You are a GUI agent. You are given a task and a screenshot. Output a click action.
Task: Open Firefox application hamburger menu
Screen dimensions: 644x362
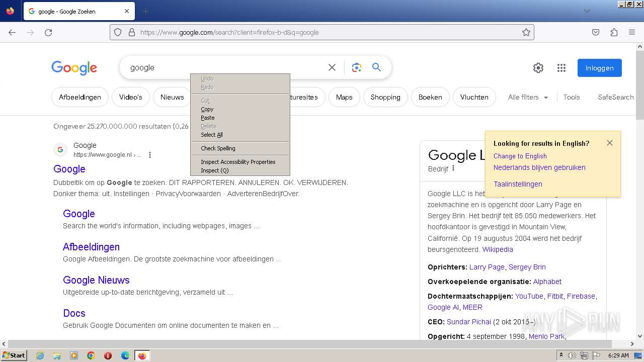pyautogui.click(x=632, y=32)
